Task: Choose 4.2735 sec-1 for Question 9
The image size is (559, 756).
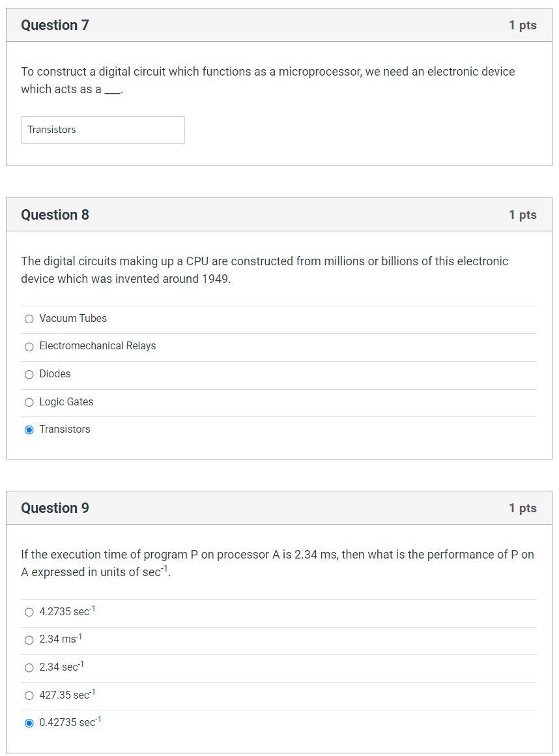Action: [29, 612]
